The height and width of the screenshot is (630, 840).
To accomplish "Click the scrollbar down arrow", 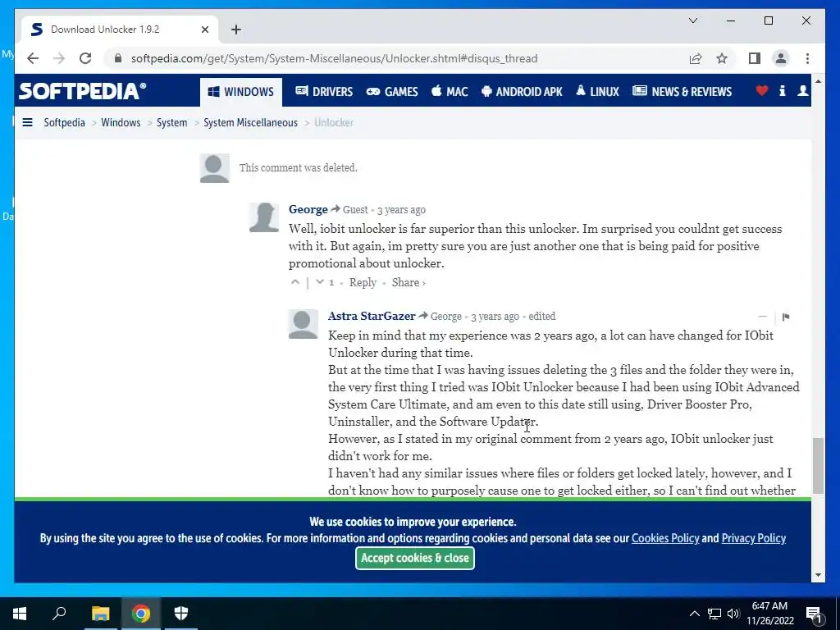I will coord(818,575).
